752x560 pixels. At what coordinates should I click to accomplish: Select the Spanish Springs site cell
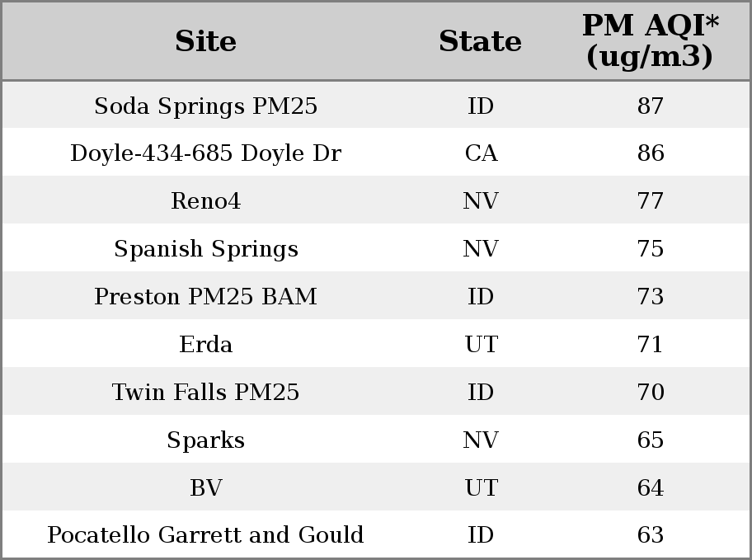206,249
